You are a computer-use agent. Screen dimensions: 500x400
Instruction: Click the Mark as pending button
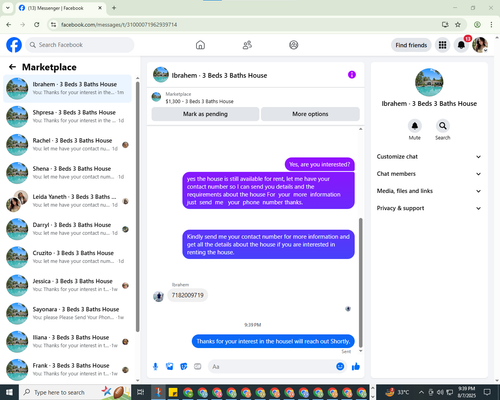point(205,114)
